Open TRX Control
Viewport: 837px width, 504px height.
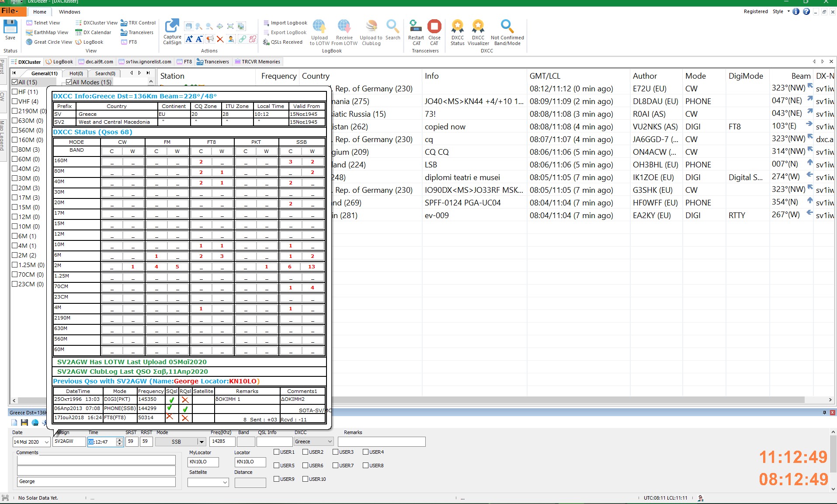coord(138,23)
